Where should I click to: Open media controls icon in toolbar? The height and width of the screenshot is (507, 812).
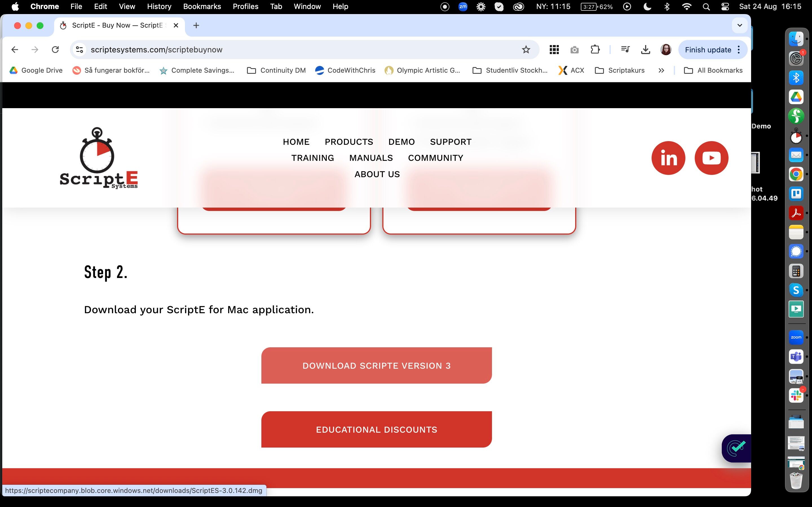coord(625,50)
